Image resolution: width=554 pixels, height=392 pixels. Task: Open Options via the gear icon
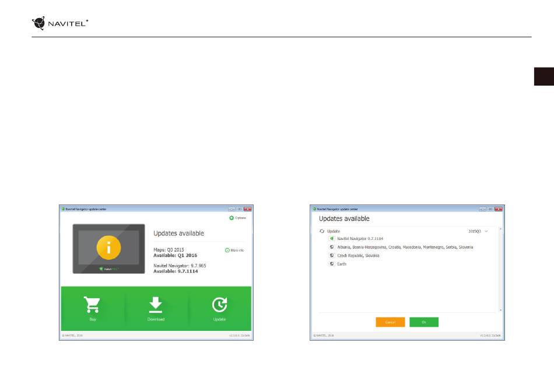[x=232, y=218]
